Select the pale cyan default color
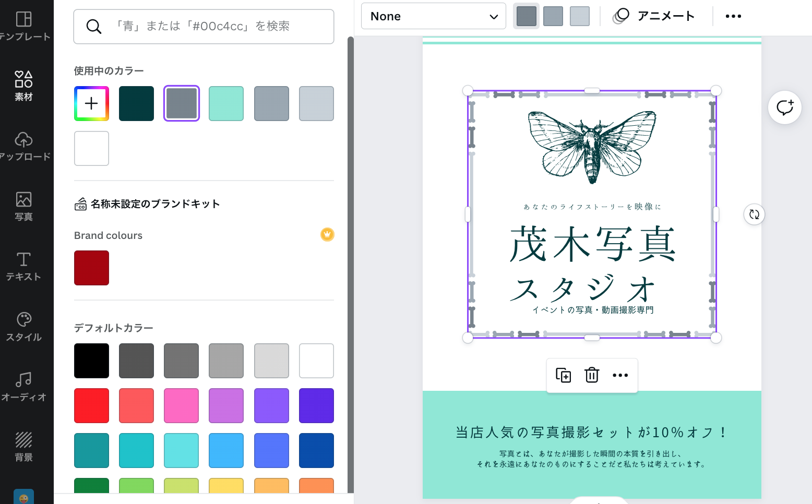This screenshot has width=812, height=504. 182,450
